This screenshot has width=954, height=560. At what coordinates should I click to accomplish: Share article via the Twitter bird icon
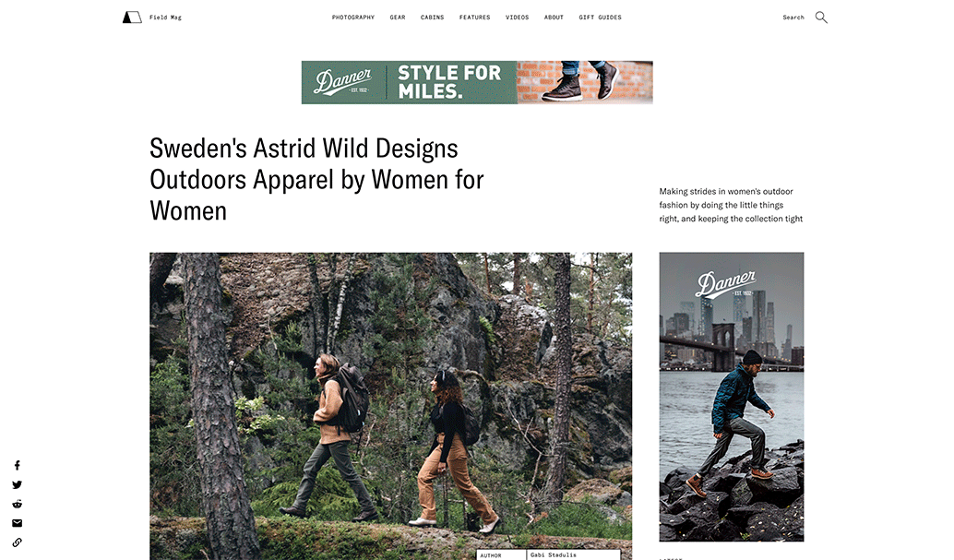pyautogui.click(x=17, y=484)
